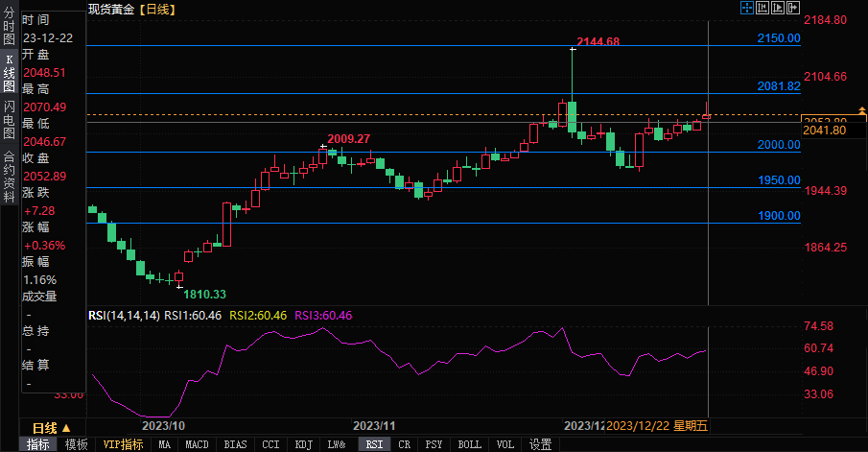Expand the 日线 period selector
Screen dimensions: 868x452
pyautogui.click(x=50, y=427)
